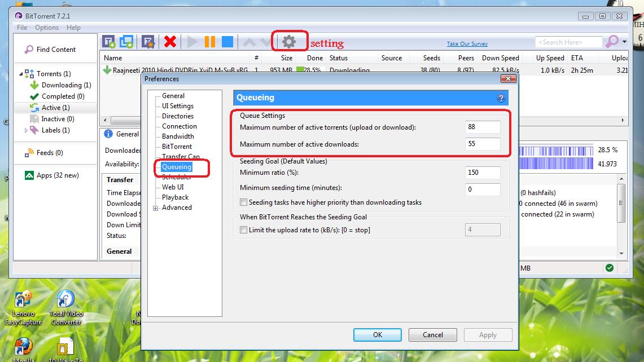Open the Options menu
644x362 pixels.
tap(46, 28)
